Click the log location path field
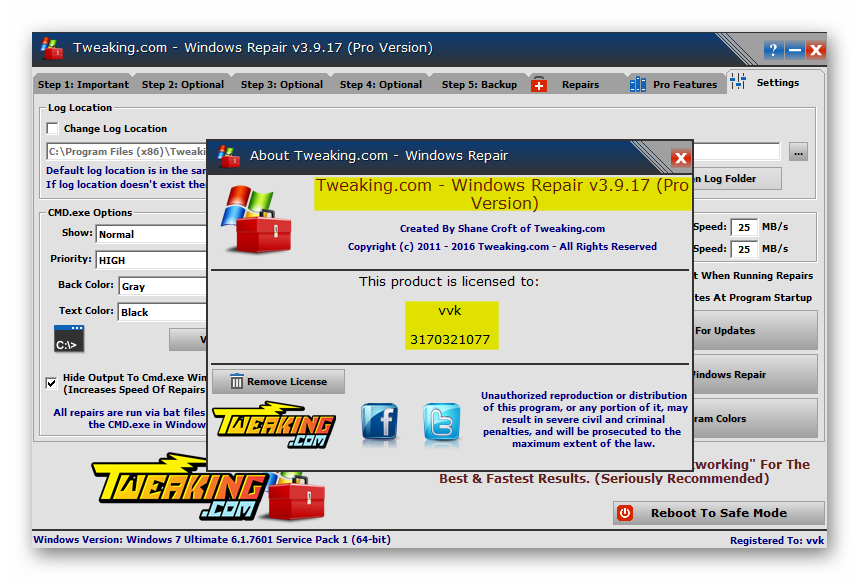This screenshot has height=580, width=859. pos(127,152)
